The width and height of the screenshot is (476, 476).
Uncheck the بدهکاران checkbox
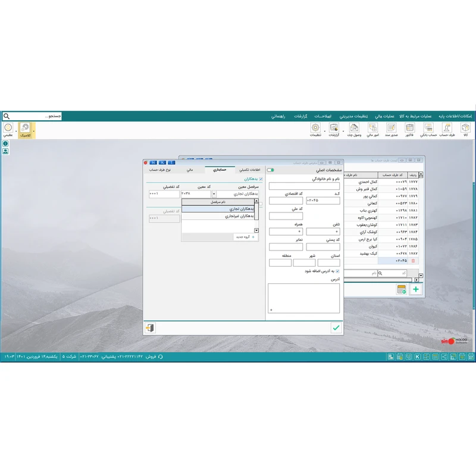pos(261,179)
